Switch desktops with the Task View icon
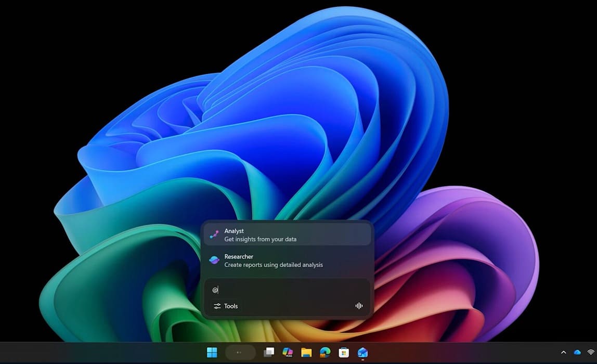This screenshot has height=364, width=597. click(269, 352)
